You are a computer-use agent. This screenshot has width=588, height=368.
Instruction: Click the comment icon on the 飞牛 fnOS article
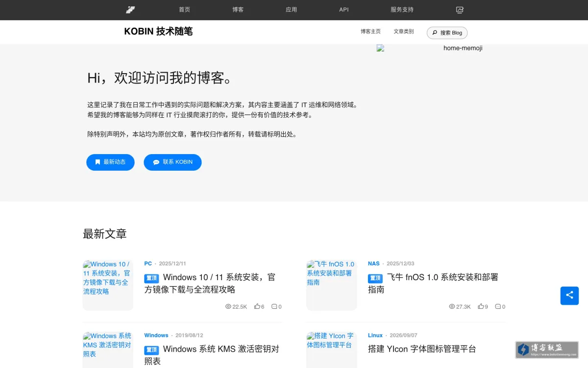pos(498,307)
